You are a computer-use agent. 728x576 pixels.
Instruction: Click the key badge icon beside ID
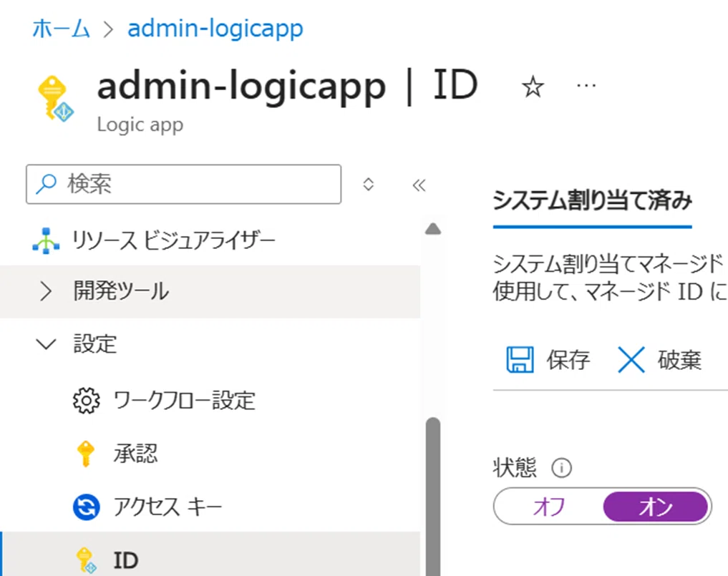pos(87,560)
